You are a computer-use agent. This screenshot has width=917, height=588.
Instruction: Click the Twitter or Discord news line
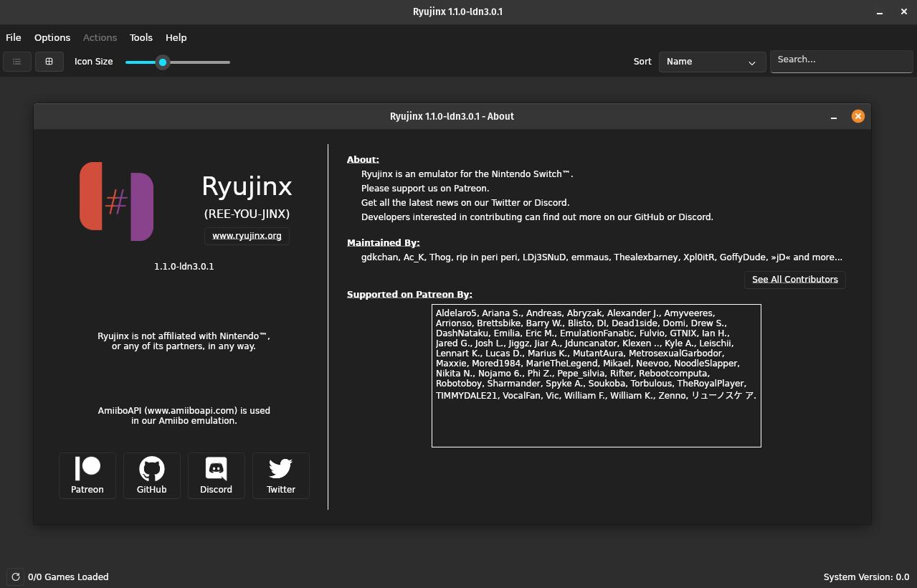465,203
